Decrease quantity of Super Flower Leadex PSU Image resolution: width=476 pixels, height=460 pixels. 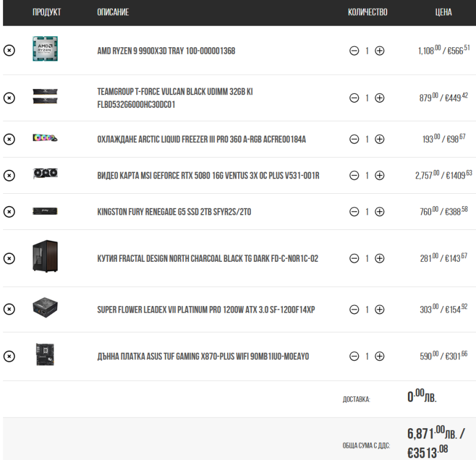click(354, 309)
